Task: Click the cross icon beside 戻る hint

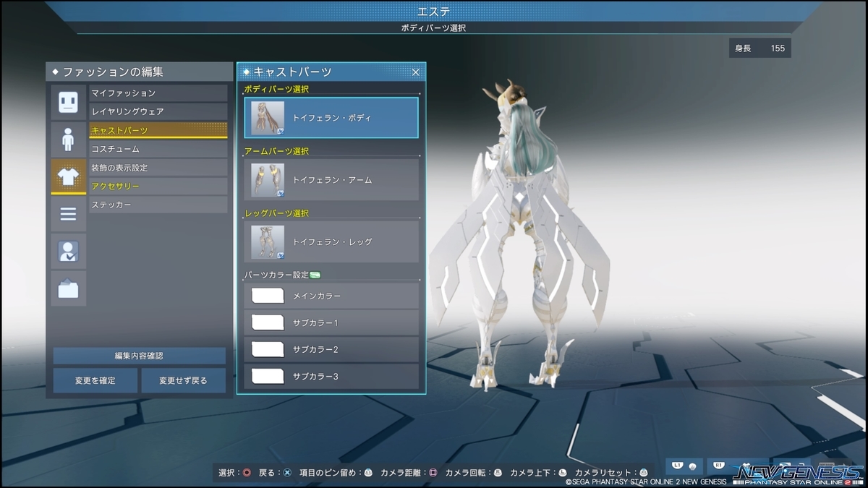Action: point(287,473)
